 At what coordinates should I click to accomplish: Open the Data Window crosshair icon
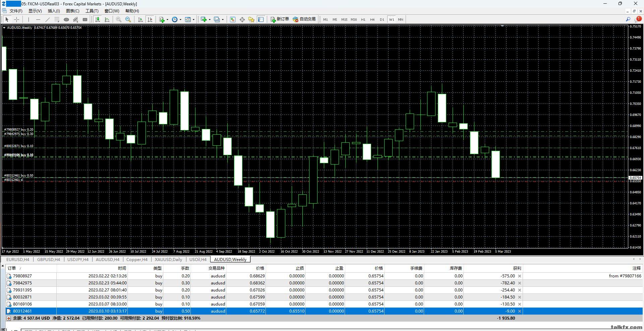(x=242, y=19)
